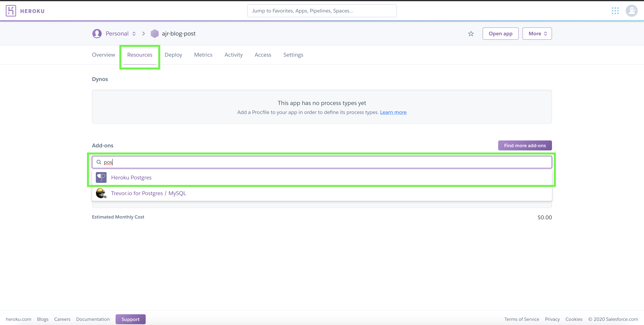Switch to the Metrics tab
Viewport: 644px width, 325px height.
coord(203,54)
